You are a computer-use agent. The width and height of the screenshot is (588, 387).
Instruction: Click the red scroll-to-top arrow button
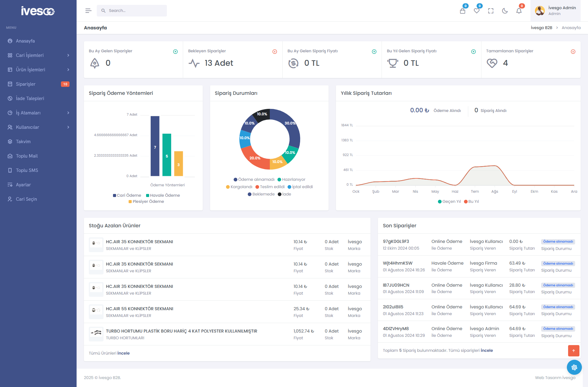(x=573, y=351)
